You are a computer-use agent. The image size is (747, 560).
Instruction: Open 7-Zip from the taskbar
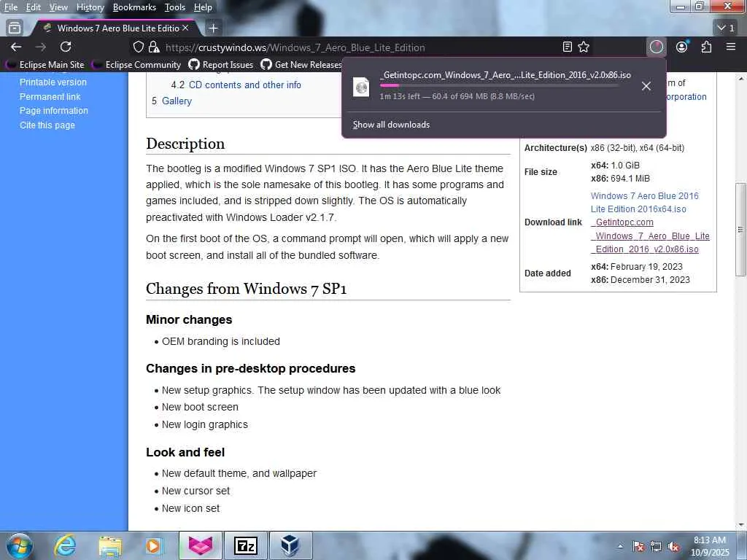246,545
